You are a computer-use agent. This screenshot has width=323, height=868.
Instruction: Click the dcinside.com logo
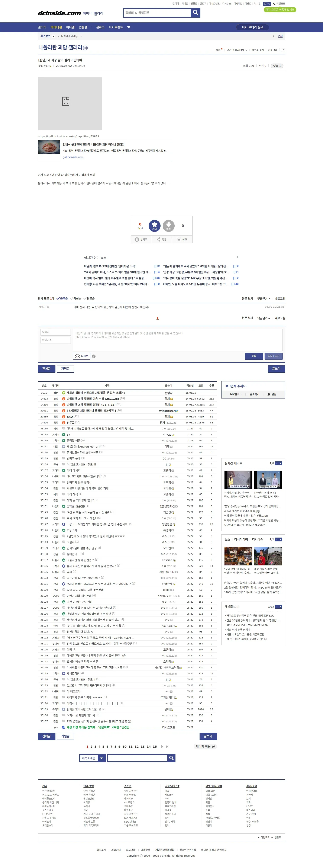[x=59, y=13]
